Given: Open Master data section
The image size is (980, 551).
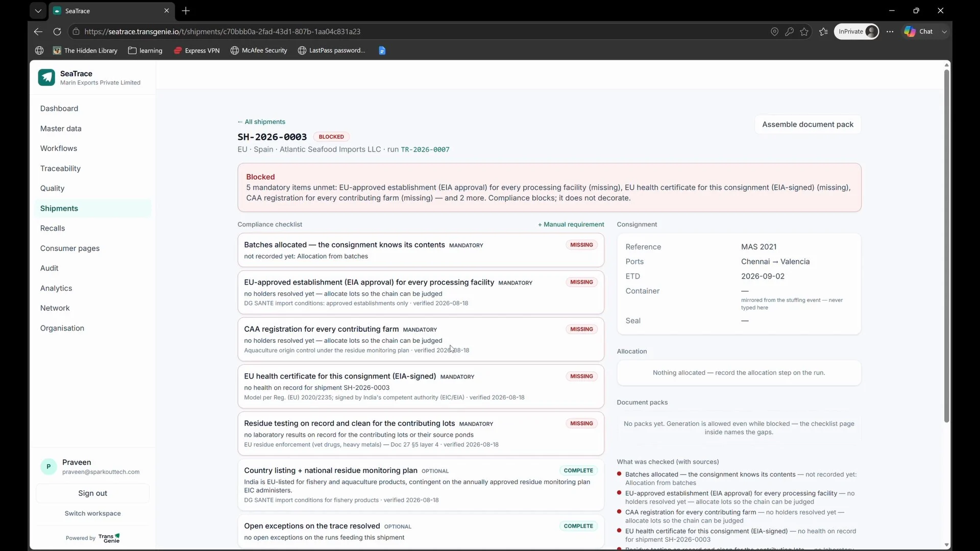Looking at the screenshot, I should click(61, 129).
